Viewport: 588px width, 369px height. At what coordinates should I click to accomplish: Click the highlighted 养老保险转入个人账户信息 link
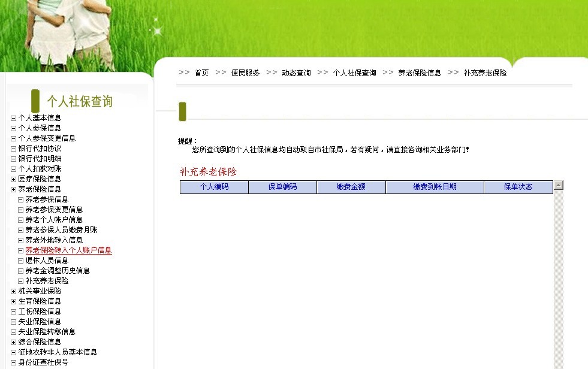pyautogui.click(x=68, y=250)
